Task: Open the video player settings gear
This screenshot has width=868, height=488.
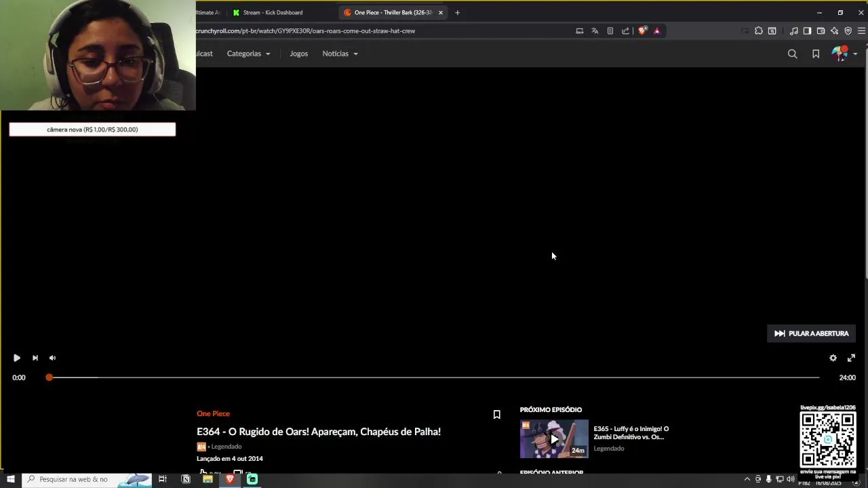Action: click(x=833, y=358)
